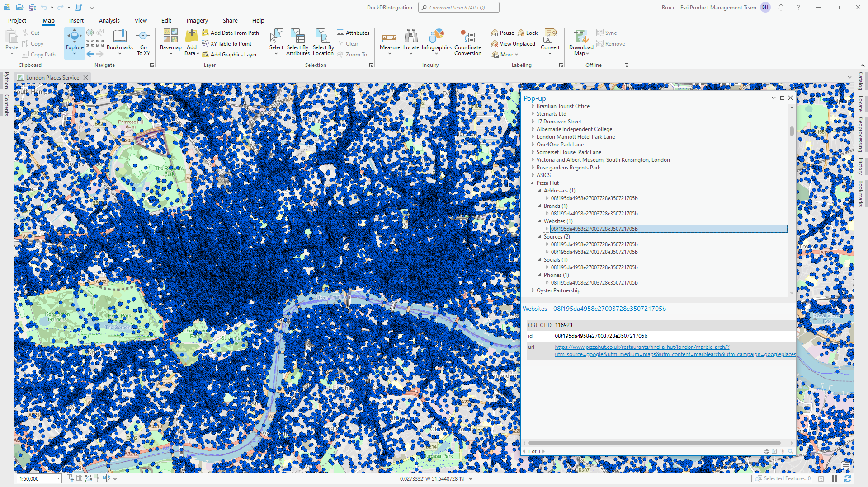Open the 1:50,000 map scale dropdown
Image resolution: width=868 pixels, height=487 pixels.
58,478
